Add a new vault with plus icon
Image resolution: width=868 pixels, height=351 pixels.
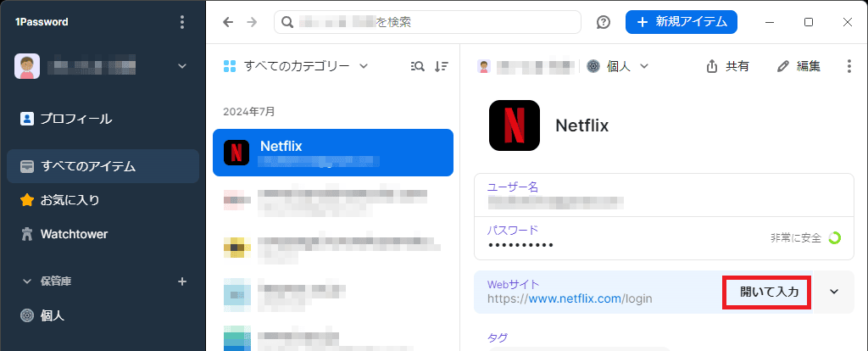(182, 281)
